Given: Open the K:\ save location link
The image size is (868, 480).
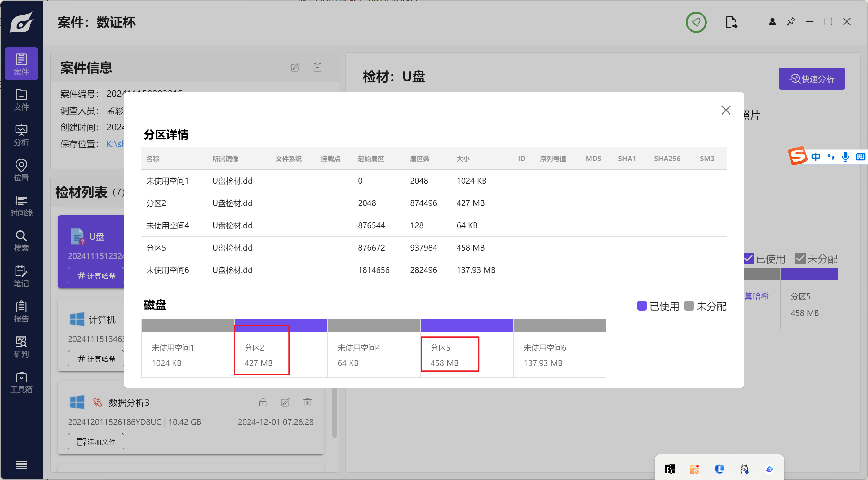Looking at the screenshot, I should pyautogui.click(x=115, y=144).
